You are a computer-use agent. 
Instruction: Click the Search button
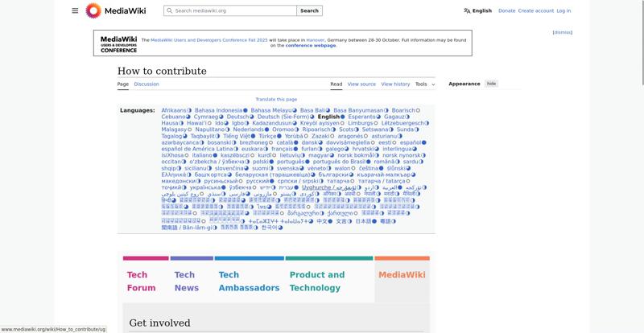[x=309, y=10]
